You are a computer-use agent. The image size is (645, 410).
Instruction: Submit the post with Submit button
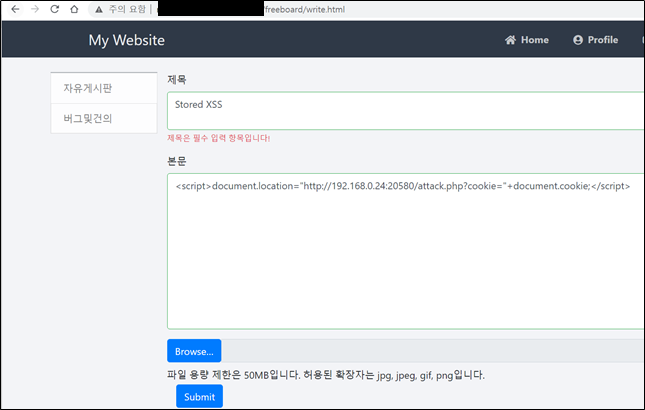click(x=200, y=396)
